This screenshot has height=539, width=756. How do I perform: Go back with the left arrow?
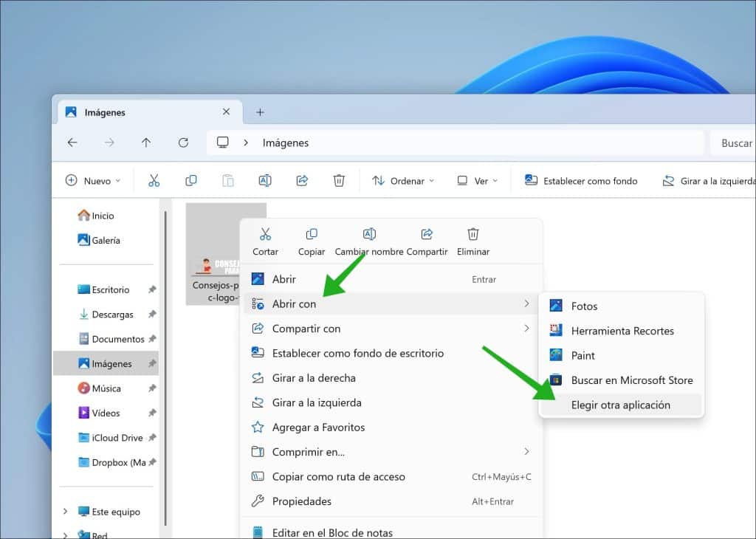pyautogui.click(x=72, y=143)
